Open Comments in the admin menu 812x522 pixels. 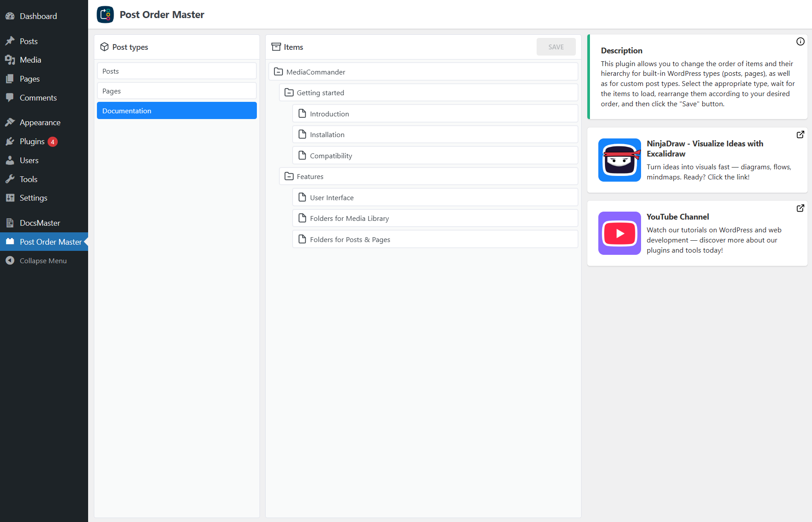pyautogui.click(x=38, y=98)
